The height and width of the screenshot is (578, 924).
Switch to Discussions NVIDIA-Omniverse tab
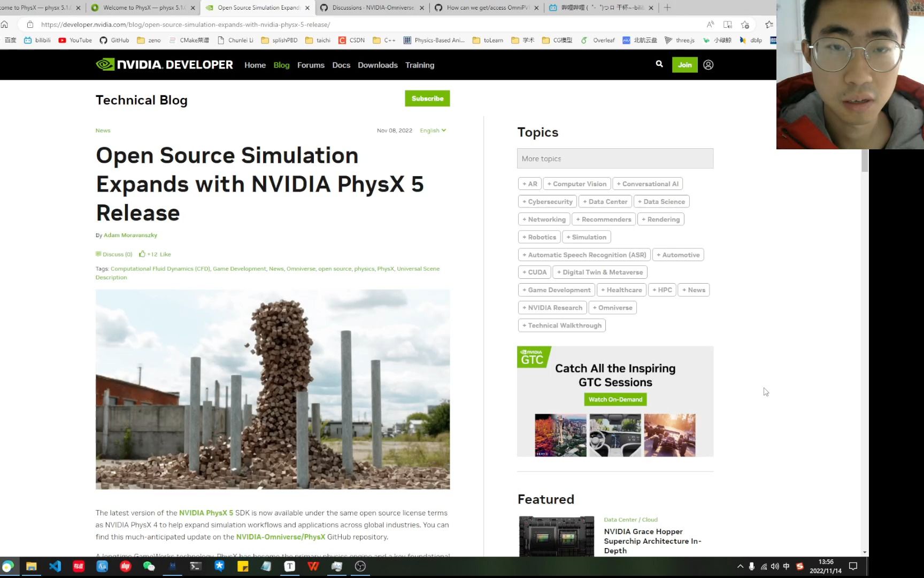372,7
